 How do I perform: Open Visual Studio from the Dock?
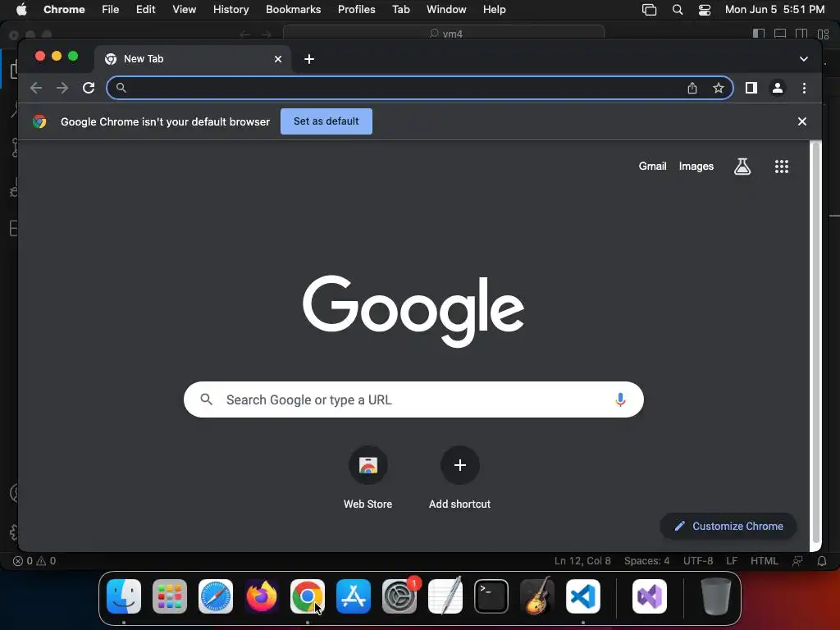(x=650, y=596)
